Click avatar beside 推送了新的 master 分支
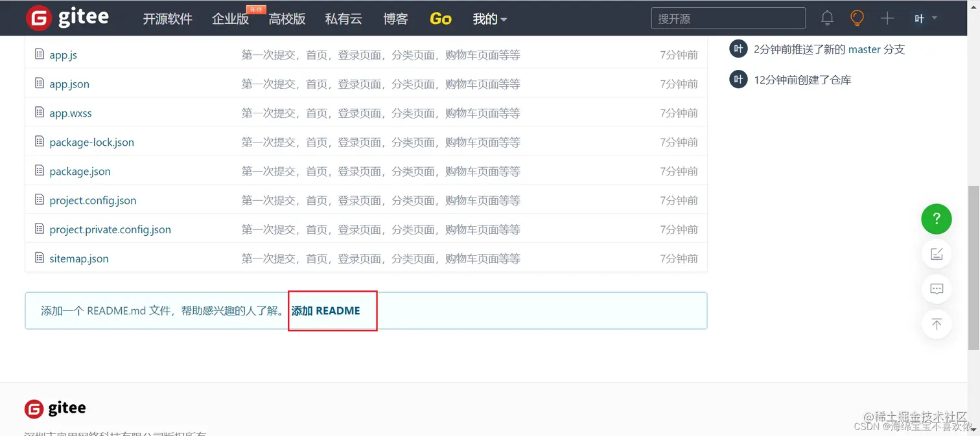Viewport: 980px width, 436px height. [738, 49]
